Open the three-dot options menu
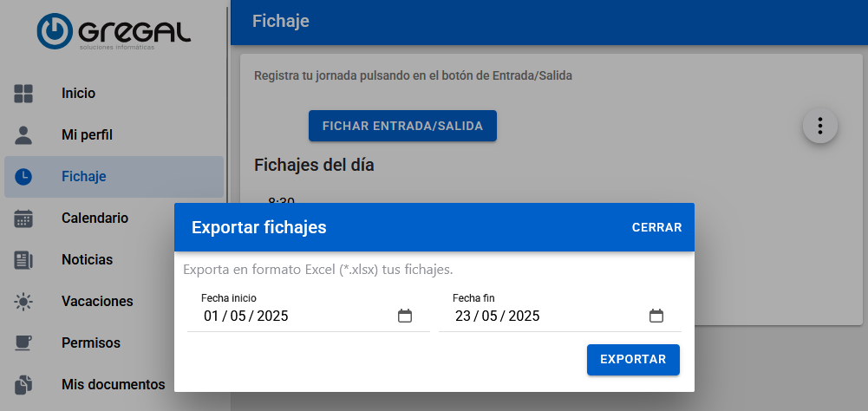 pos(819,126)
